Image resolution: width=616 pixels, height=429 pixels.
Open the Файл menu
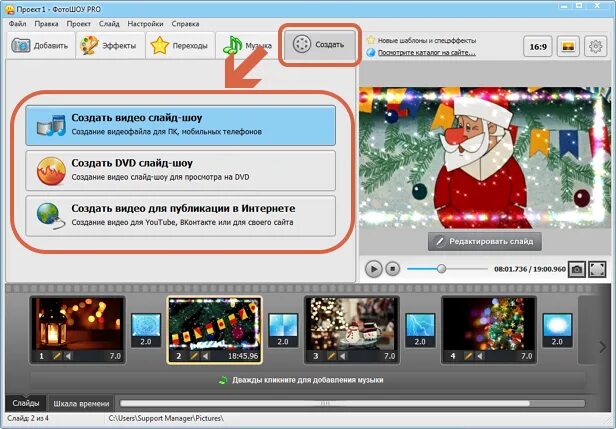(x=17, y=24)
